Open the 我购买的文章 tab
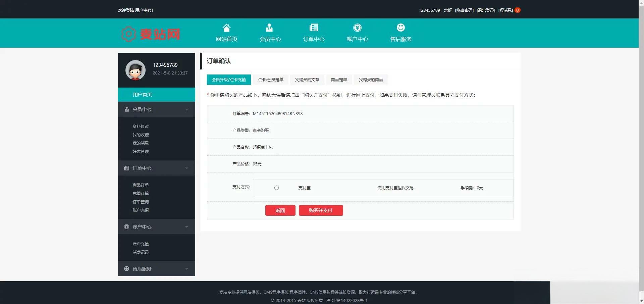644x304 pixels. click(307, 80)
